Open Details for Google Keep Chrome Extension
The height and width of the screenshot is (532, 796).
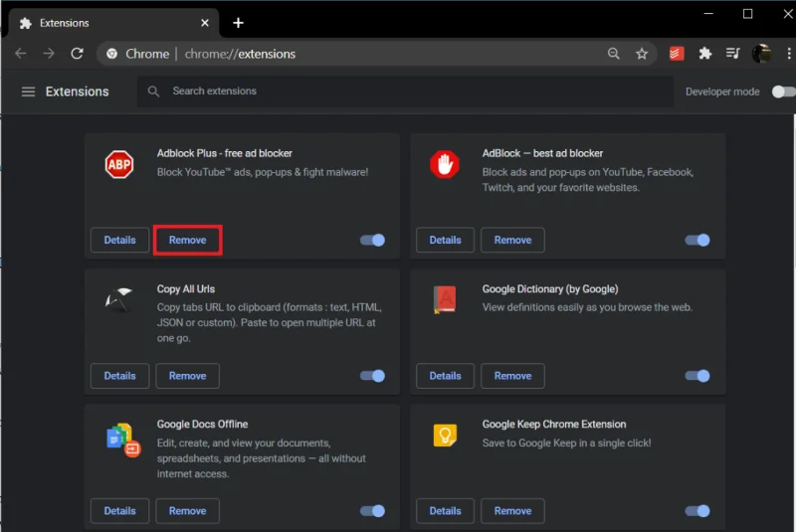tap(445, 511)
